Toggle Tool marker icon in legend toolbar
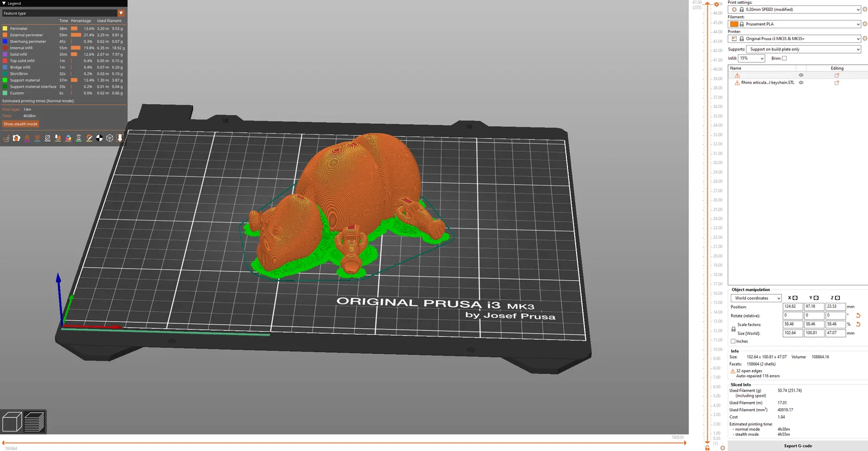 point(120,138)
